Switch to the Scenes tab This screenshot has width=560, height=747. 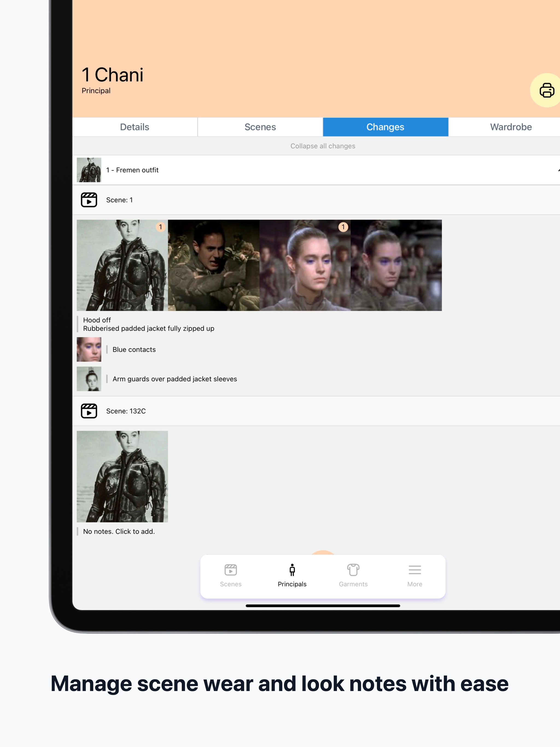(260, 127)
